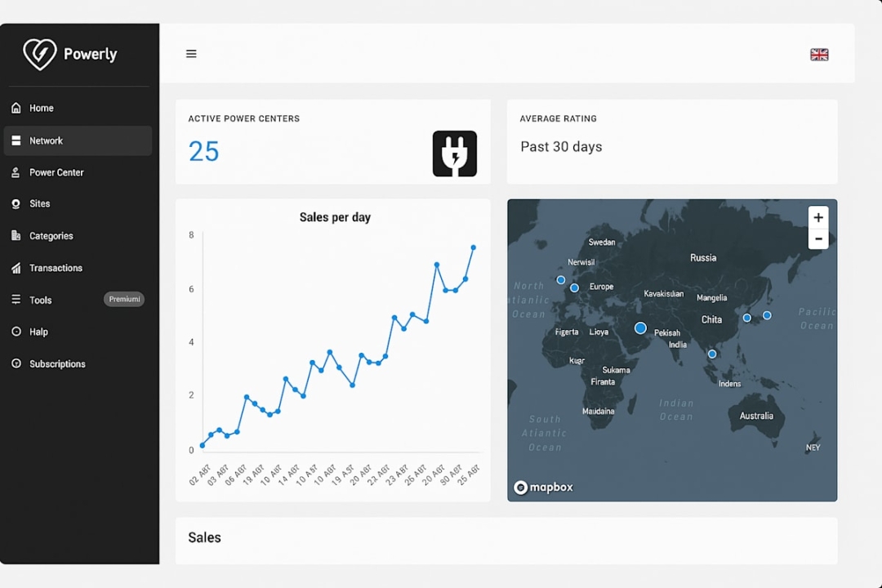Click the Halp sidebar icon
The width and height of the screenshot is (882, 588).
coord(16,332)
